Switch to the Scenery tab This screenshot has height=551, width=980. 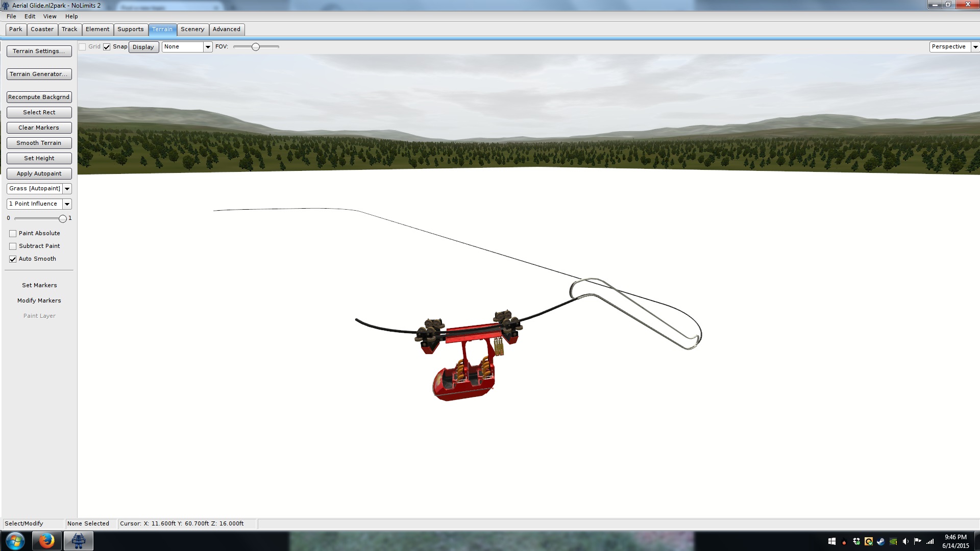pyautogui.click(x=192, y=30)
